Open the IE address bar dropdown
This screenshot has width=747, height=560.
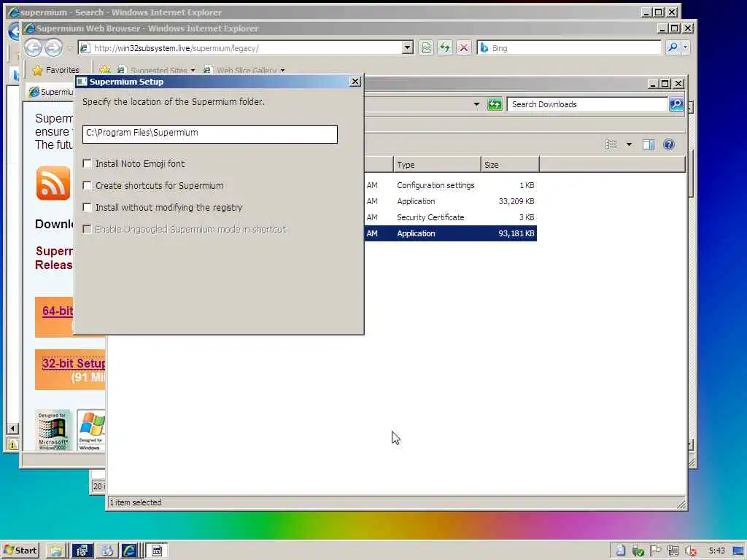click(407, 47)
